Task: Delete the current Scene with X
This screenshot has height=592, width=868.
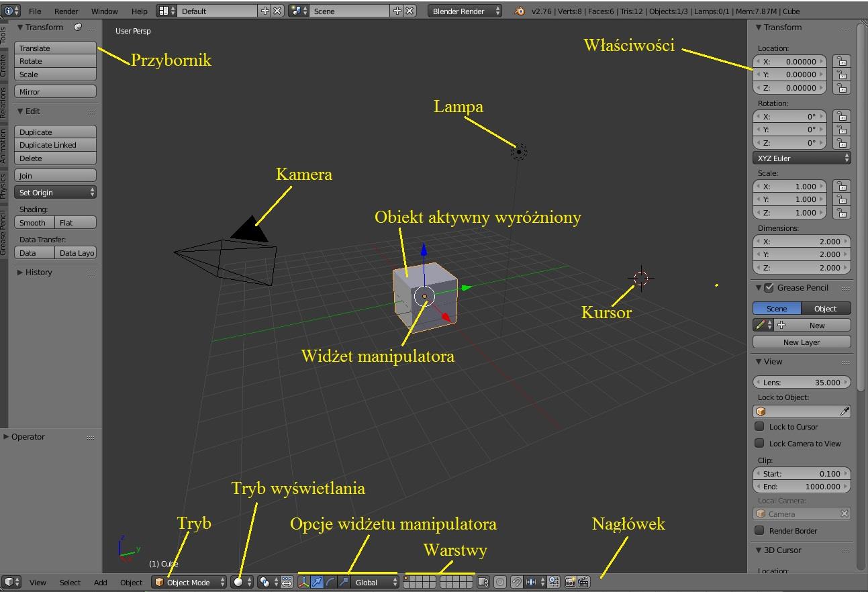Action: point(409,11)
